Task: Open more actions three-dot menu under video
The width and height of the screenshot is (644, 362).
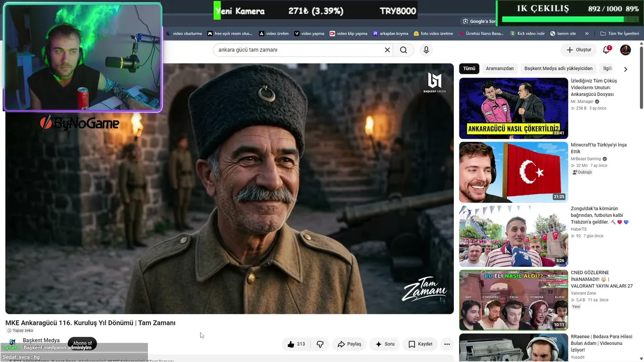Action: 447,344
